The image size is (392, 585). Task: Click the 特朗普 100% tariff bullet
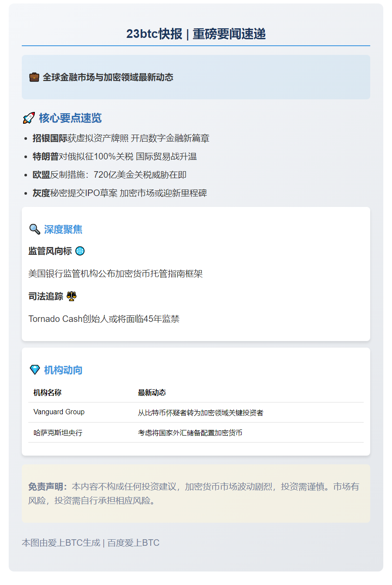pos(115,156)
